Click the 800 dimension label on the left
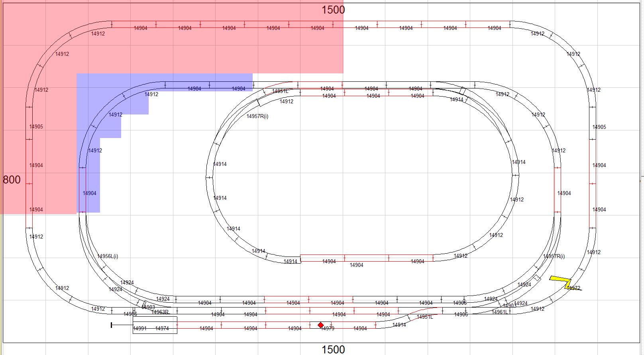Viewport: 644px width, 355px height. coord(12,179)
